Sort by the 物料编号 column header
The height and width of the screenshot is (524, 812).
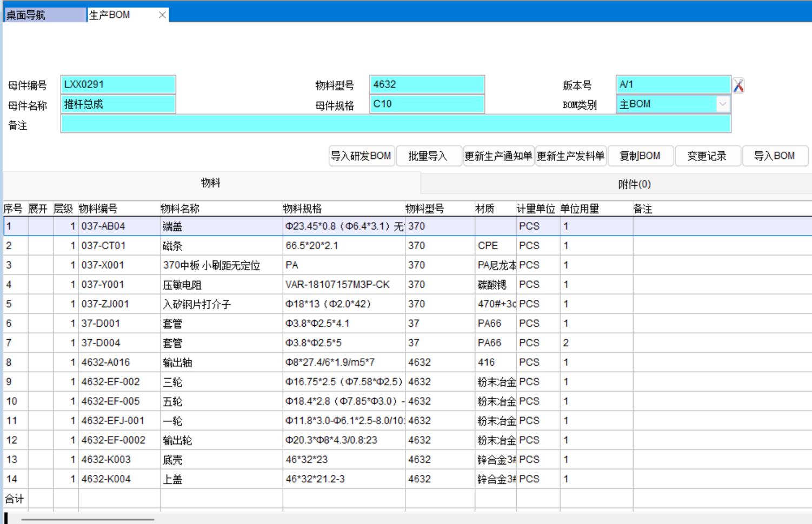(98, 209)
